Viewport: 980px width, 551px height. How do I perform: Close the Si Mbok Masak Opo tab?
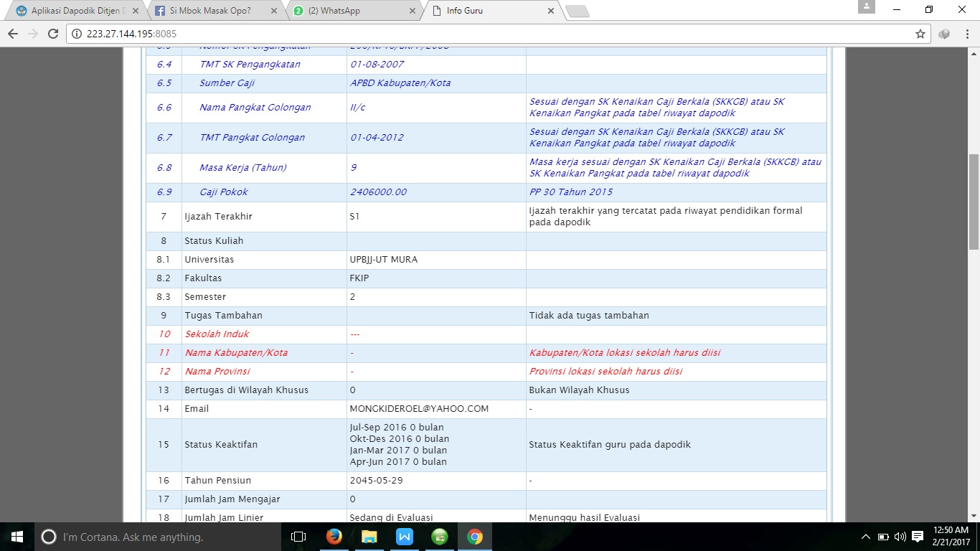[275, 11]
